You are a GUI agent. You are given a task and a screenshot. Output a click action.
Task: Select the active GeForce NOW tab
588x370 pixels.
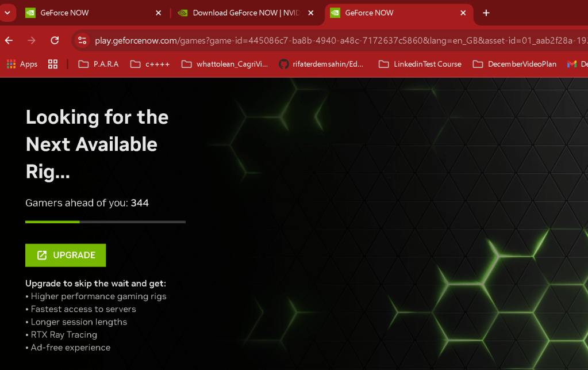[399, 13]
